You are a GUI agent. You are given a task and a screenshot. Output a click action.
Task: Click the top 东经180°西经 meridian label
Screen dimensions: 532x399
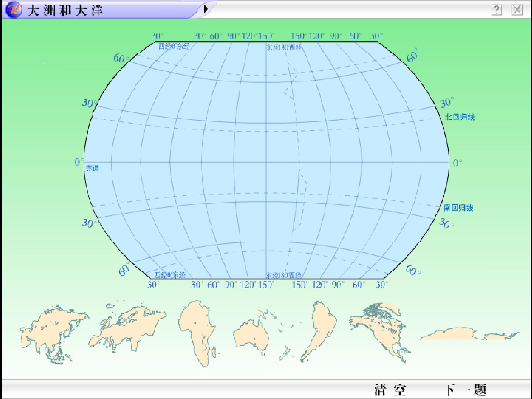(284, 47)
